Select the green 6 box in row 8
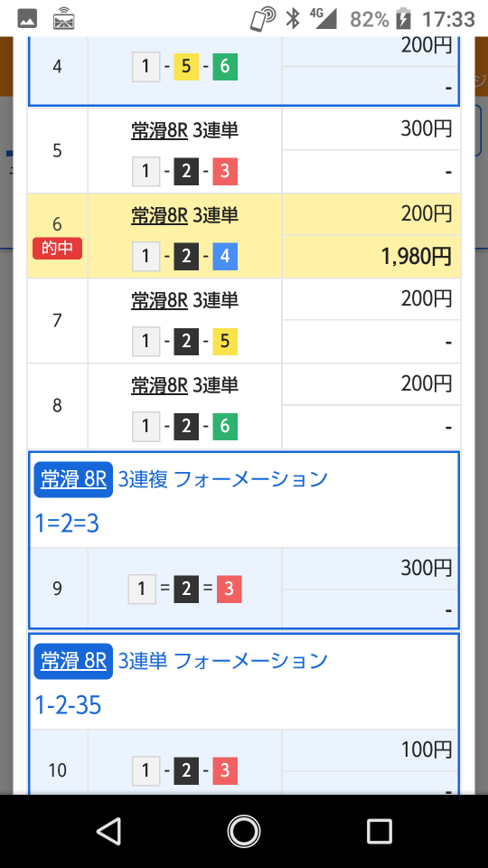This screenshot has height=868, width=488. tap(225, 426)
